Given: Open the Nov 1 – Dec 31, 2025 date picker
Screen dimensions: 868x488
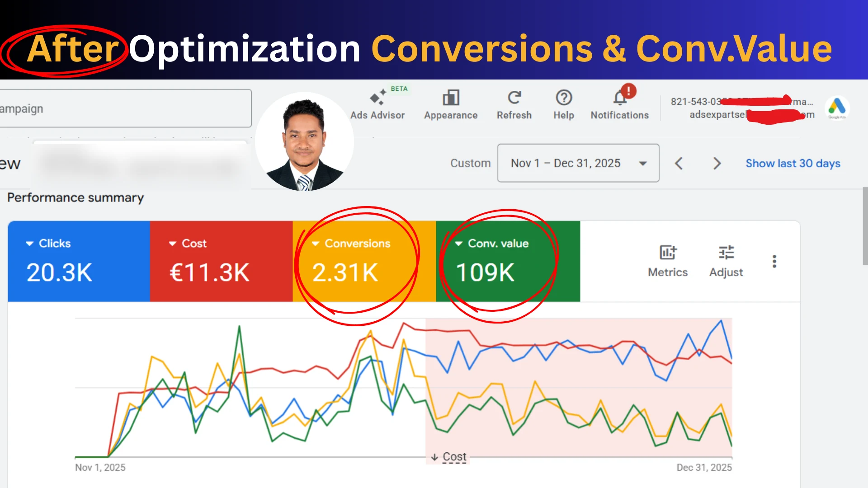Looking at the screenshot, I should 578,163.
